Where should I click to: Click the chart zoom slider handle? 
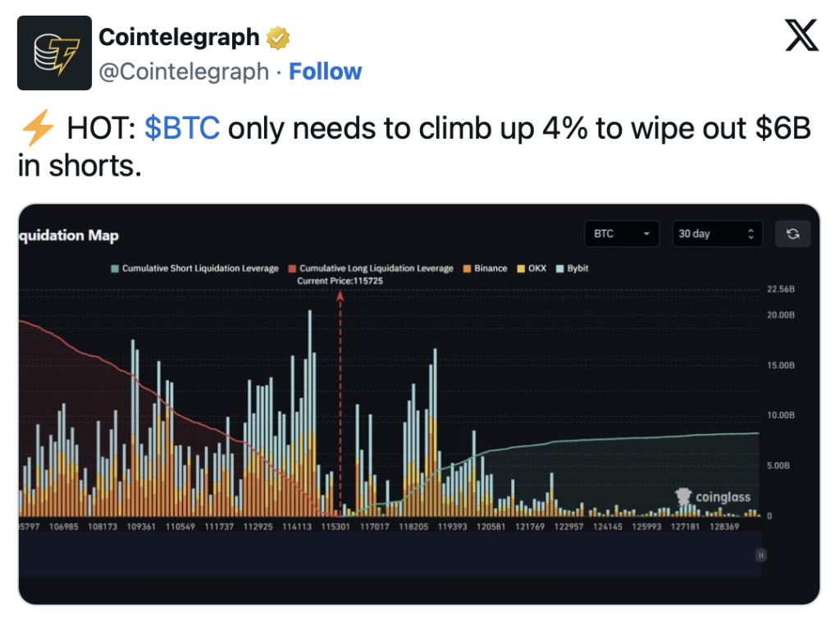tap(760, 555)
